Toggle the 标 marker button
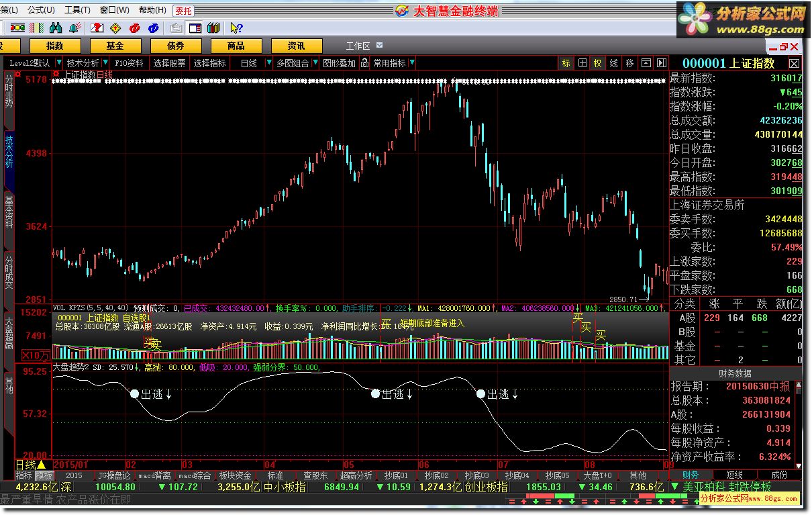Viewport: 812px width, 515px height. (x=566, y=63)
